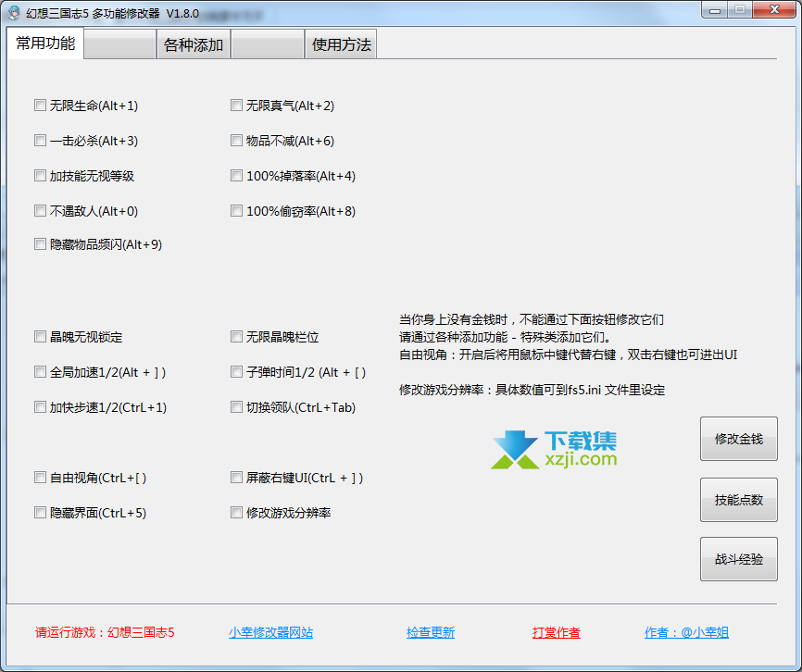Viewport: 802px width, 672px height.
Task: Check 修改游戏分辨率 box
Action: click(236, 513)
